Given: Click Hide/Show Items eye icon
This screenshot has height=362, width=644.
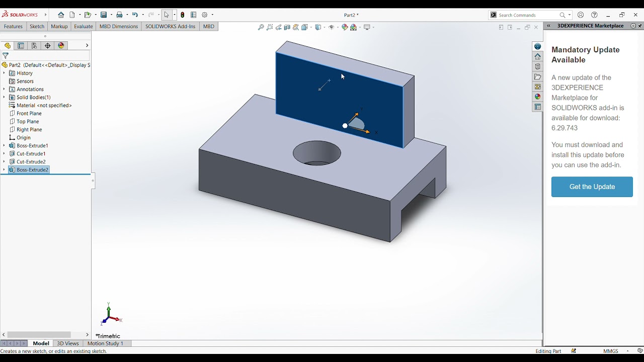Looking at the screenshot, I should [x=332, y=28].
